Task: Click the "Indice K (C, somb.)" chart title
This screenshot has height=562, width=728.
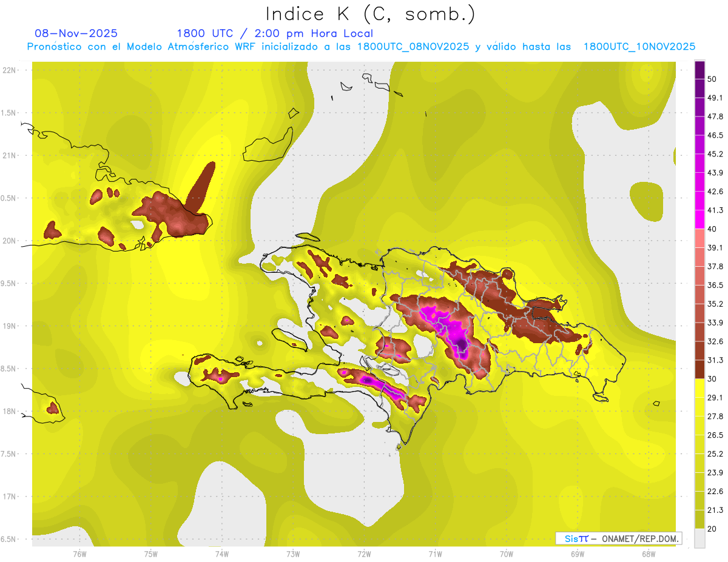Action: (x=370, y=14)
